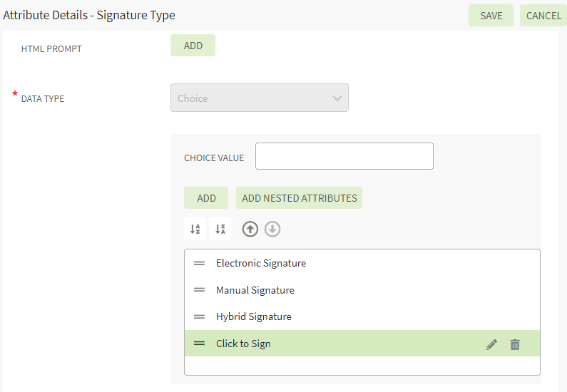
Task: Click Add button below Choice Value
Action: tap(206, 198)
